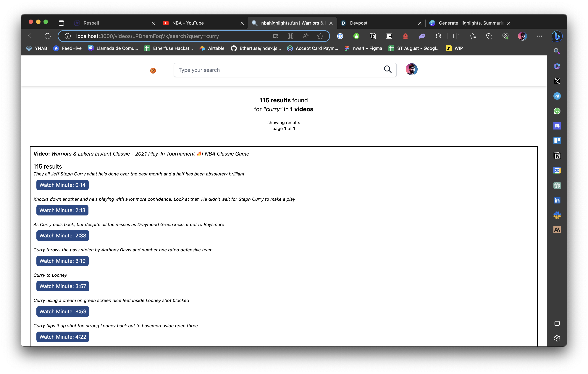Open the Extensions puzzle menu
The height and width of the screenshot is (374, 588).
(438, 36)
